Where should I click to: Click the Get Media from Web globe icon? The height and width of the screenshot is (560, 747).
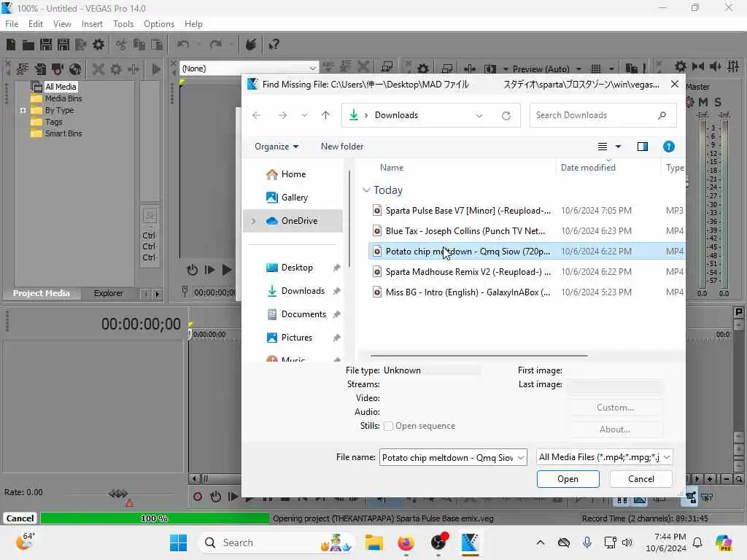pyautogui.click(x=75, y=69)
